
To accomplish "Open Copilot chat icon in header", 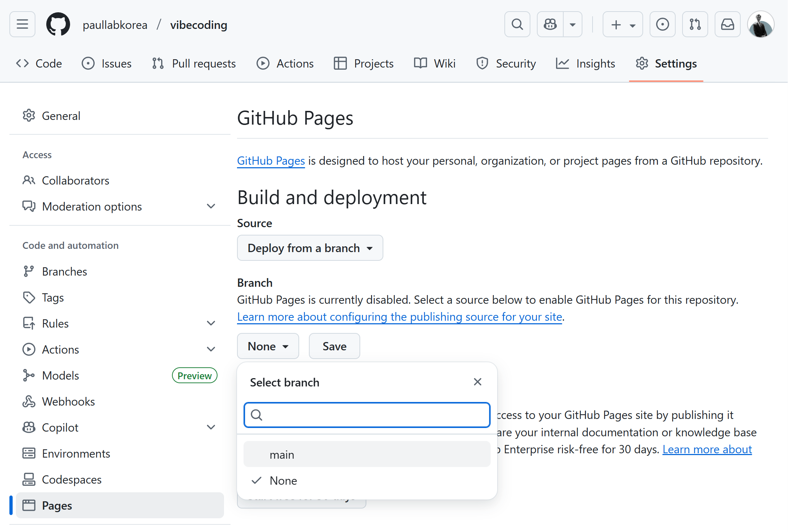I will pos(550,25).
